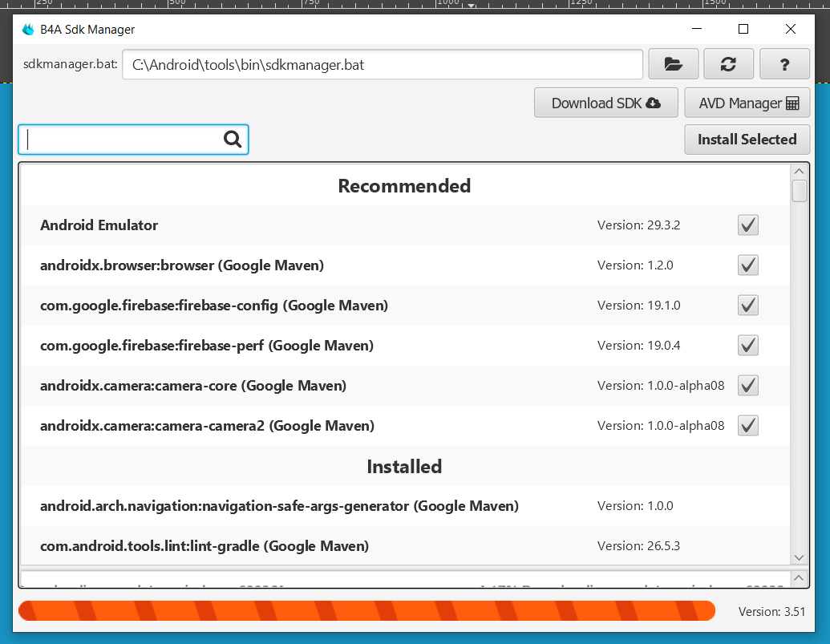Click the sdkmanager.bat path field
Viewport: 830px width, 644px height.
pos(383,64)
